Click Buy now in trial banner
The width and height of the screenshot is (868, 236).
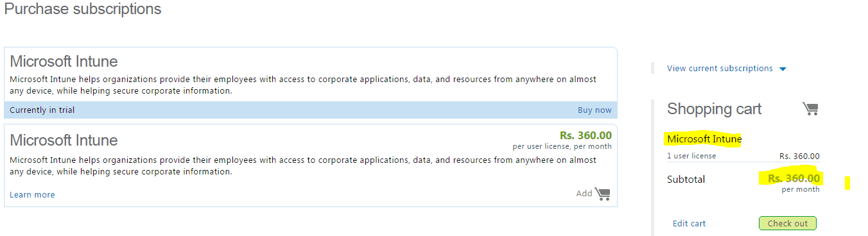[595, 110]
